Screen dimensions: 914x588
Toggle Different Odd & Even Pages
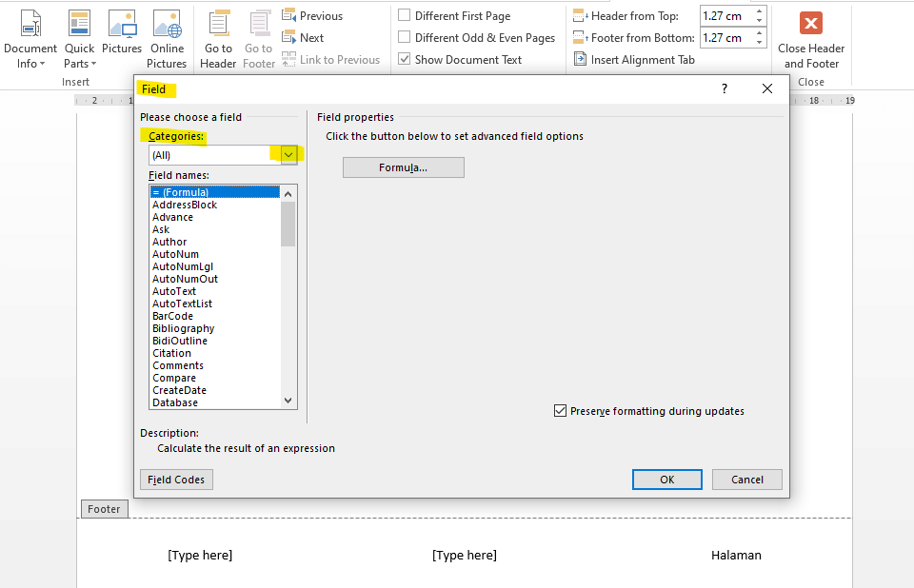coord(404,37)
